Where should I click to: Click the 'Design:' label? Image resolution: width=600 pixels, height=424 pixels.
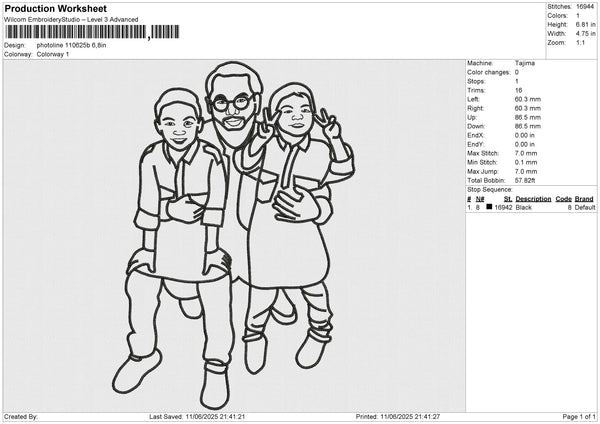click(x=14, y=45)
